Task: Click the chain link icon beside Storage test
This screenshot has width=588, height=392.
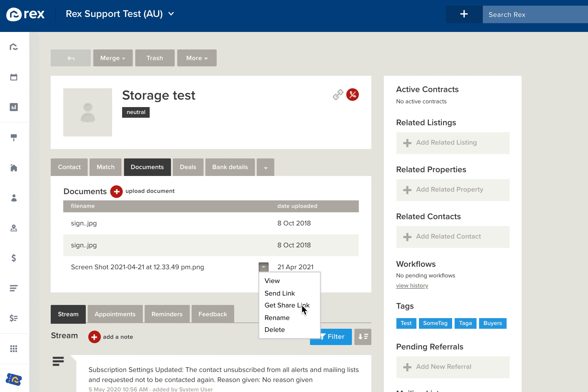Action: tap(338, 94)
